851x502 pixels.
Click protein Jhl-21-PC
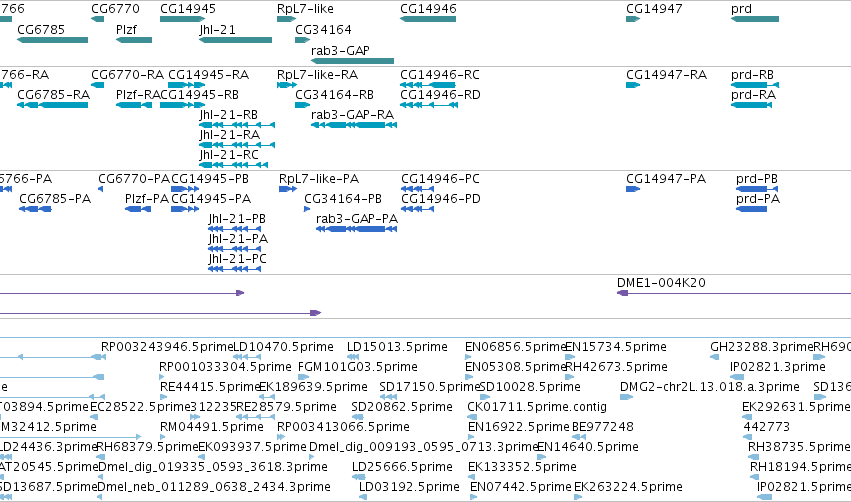coord(238,259)
